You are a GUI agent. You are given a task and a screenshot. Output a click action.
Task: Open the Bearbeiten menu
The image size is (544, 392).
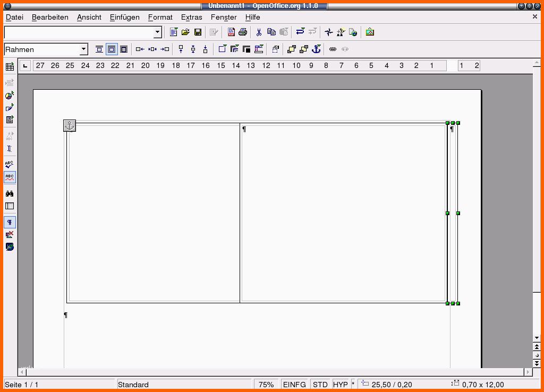50,18
